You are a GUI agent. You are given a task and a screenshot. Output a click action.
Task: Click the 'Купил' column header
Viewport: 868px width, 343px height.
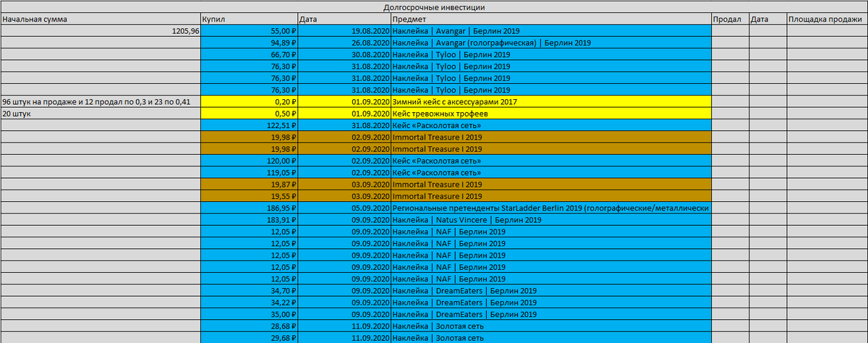click(249, 18)
